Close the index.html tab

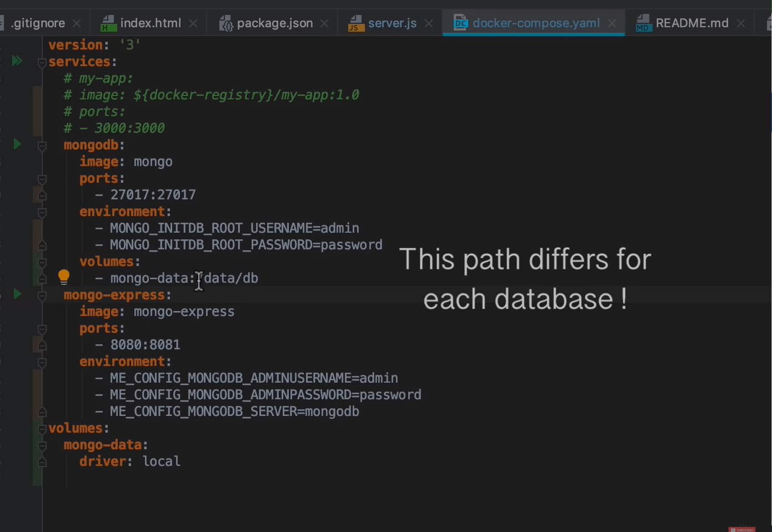[193, 23]
